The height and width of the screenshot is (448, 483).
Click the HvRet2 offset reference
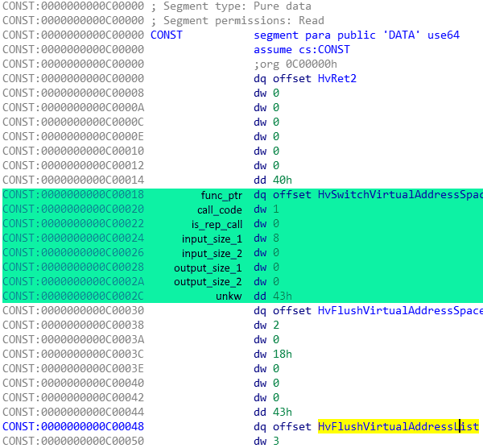337,79
